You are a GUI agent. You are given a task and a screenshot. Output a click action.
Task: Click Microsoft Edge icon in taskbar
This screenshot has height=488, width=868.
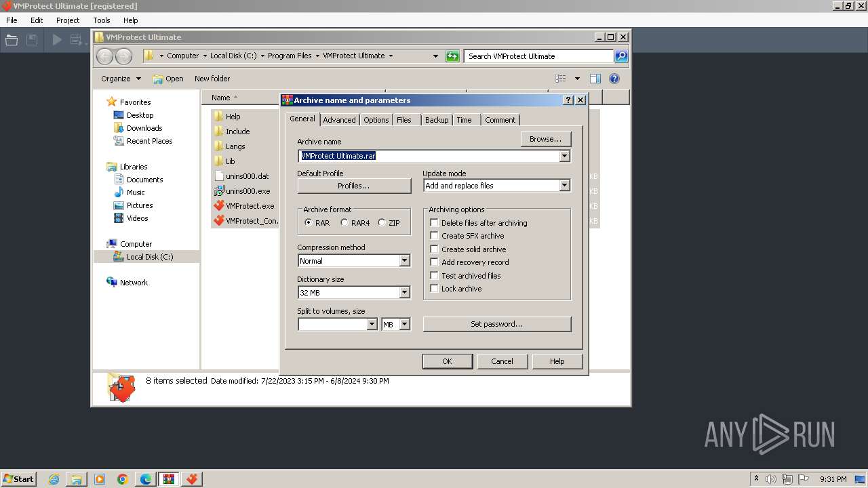[146, 479]
